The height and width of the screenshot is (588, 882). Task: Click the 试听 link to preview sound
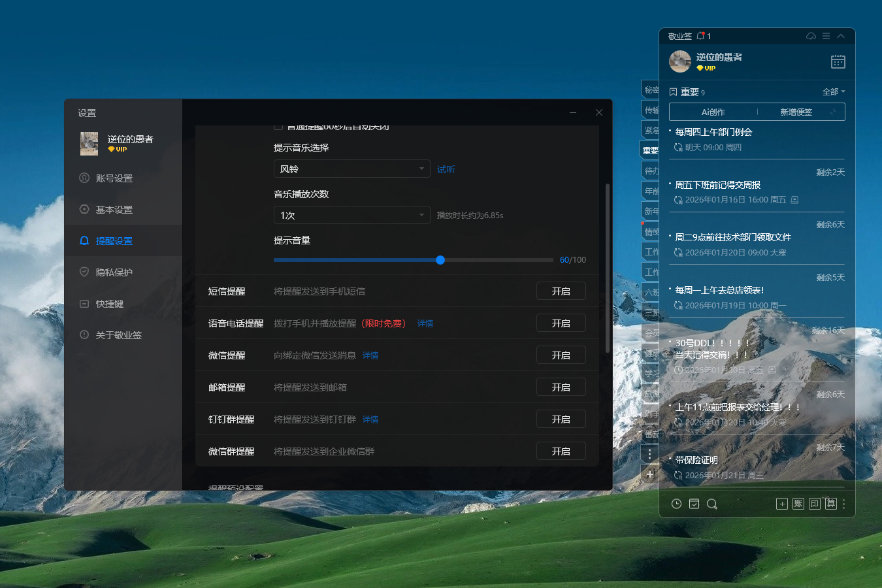(446, 170)
